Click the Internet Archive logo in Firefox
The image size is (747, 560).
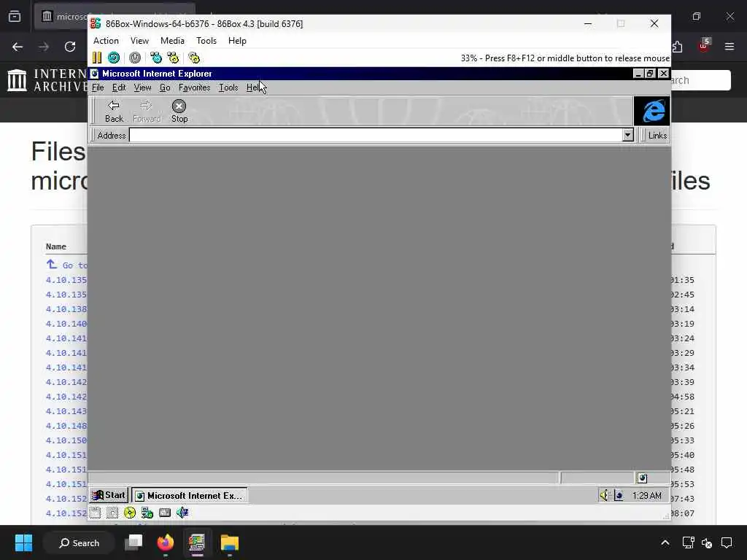pyautogui.click(x=46, y=80)
